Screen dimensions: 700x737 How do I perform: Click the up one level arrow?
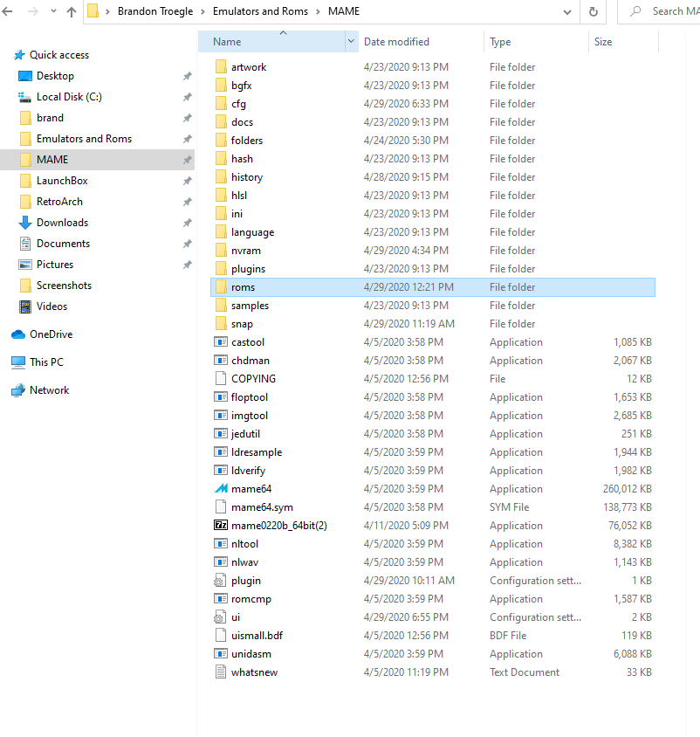point(72,11)
